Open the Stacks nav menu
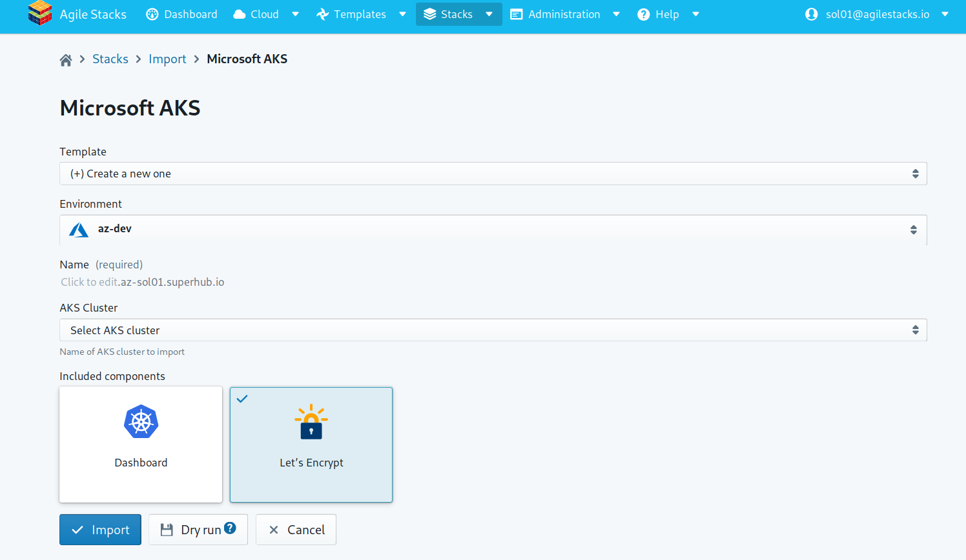This screenshot has height=560, width=966. click(459, 14)
